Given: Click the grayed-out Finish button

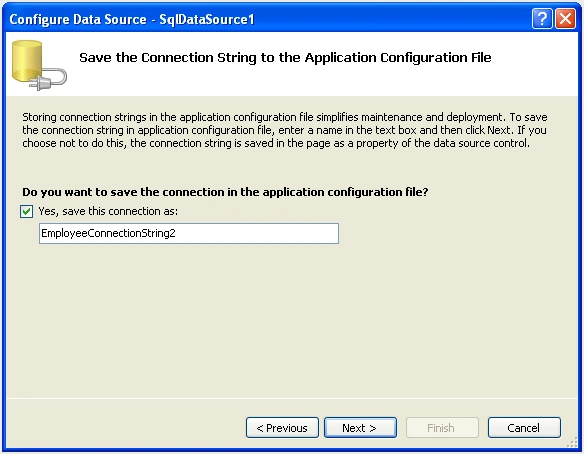Looking at the screenshot, I should pos(442,428).
